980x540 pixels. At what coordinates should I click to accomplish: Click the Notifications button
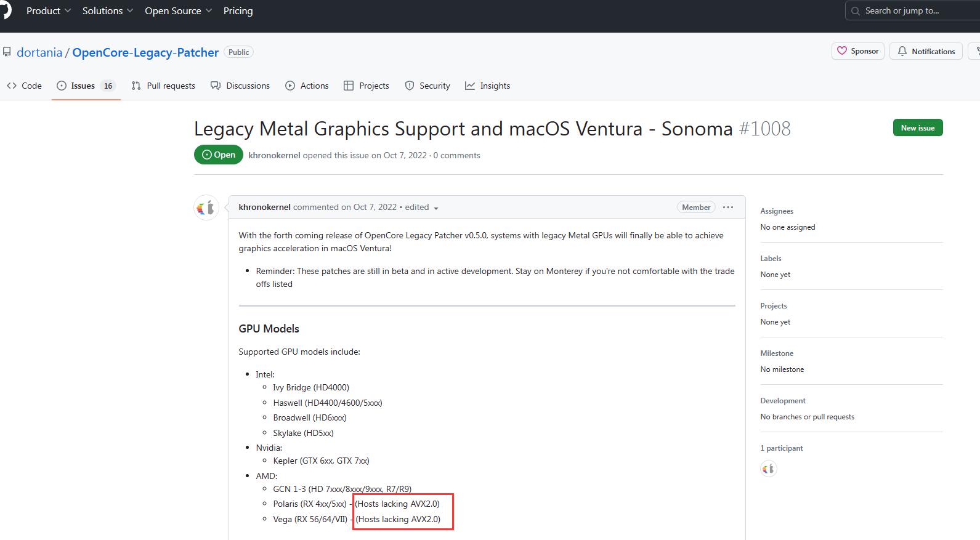(926, 51)
